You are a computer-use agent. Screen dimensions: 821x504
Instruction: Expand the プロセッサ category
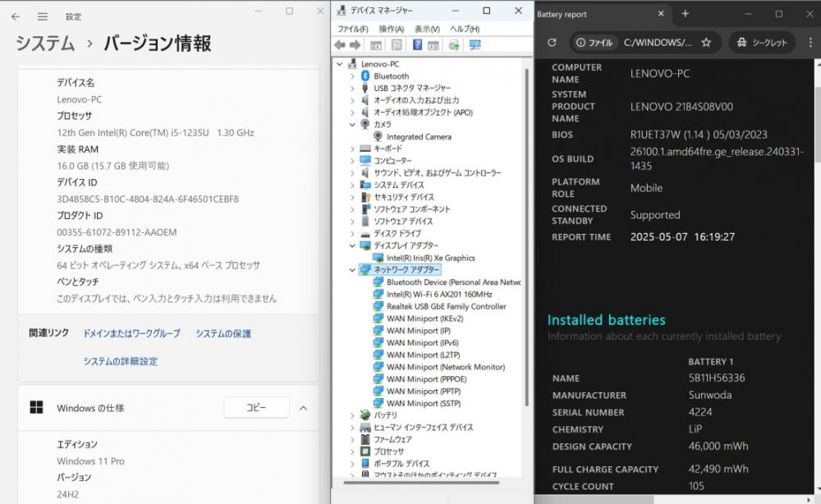pos(352,451)
